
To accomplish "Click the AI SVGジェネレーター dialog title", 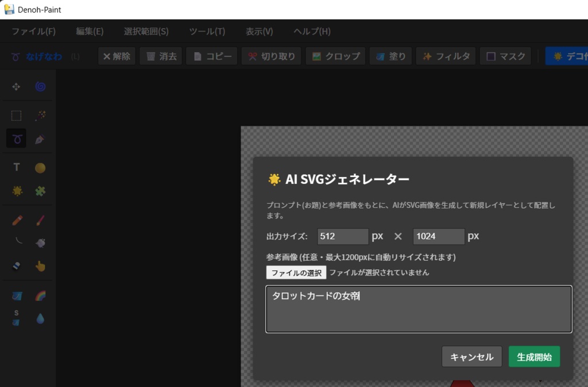I will 347,179.
